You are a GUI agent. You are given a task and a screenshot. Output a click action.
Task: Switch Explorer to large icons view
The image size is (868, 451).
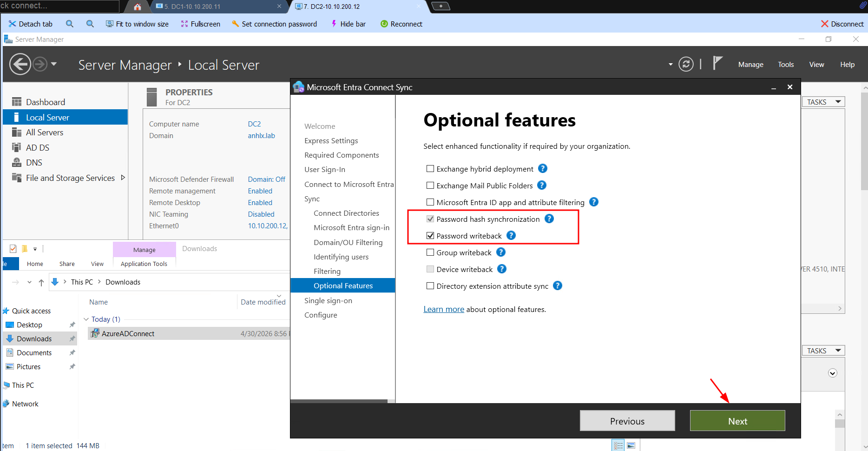click(631, 445)
